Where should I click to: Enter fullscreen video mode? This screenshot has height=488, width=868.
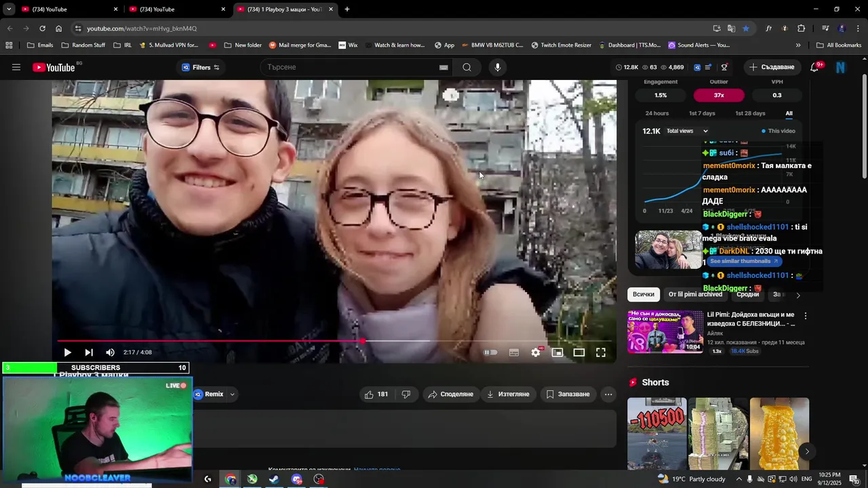click(x=601, y=352)
